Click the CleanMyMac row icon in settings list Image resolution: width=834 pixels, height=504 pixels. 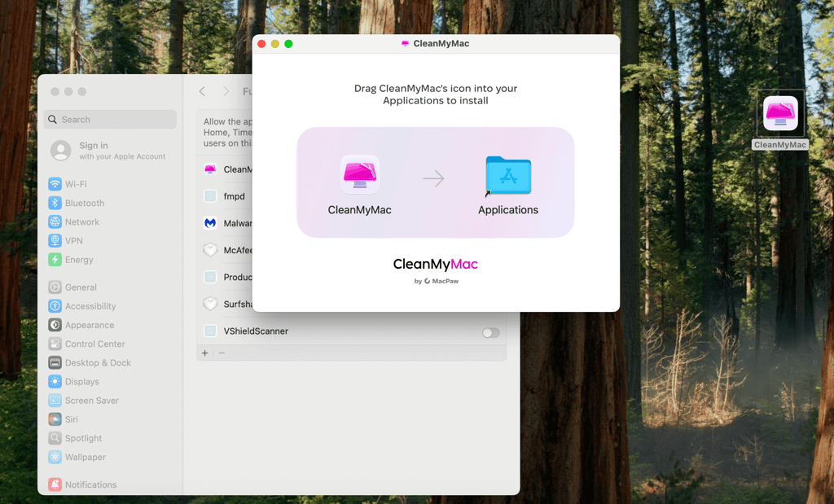tap(210, 169)
